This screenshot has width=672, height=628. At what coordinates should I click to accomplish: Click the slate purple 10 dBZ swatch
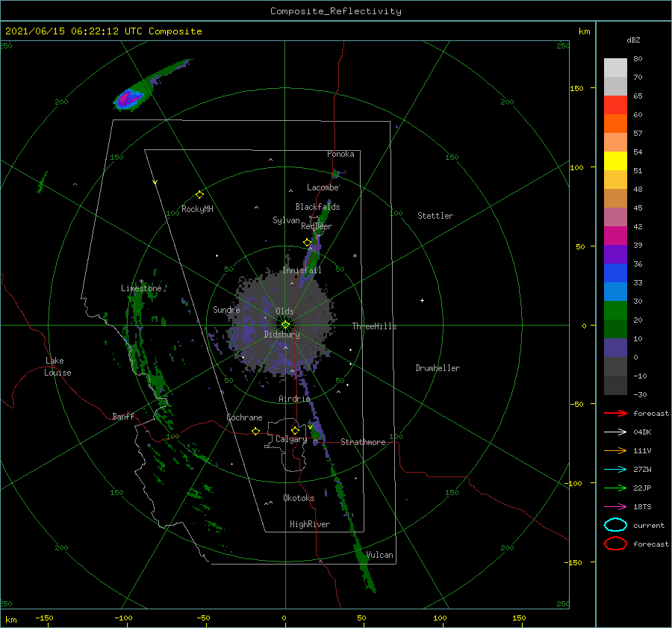615,347
